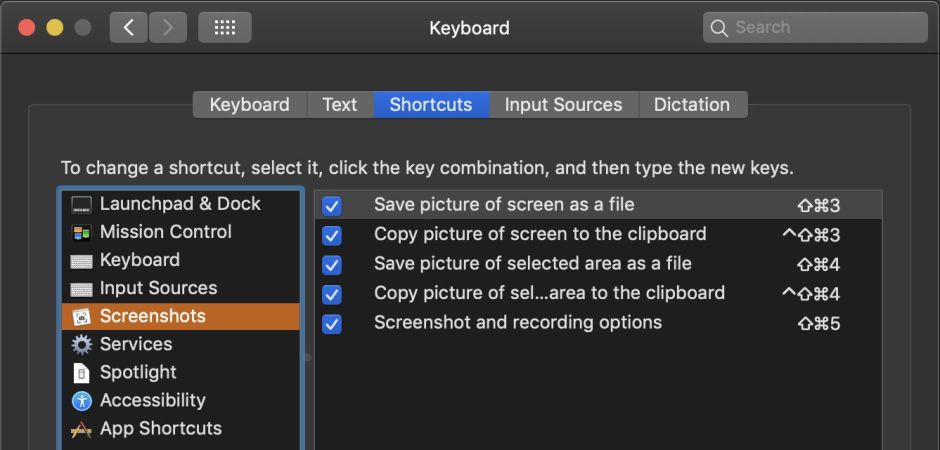Open the Dictation tab
This screenshot has height=450, width=940.
[691, 105]
